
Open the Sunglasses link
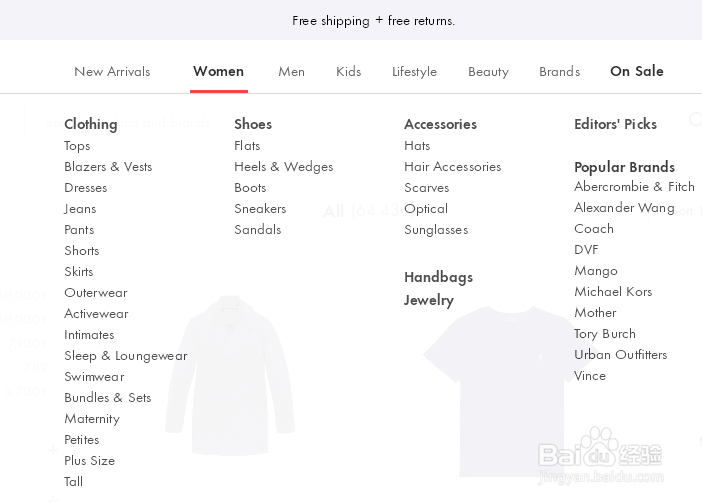(x=435, y=229)
